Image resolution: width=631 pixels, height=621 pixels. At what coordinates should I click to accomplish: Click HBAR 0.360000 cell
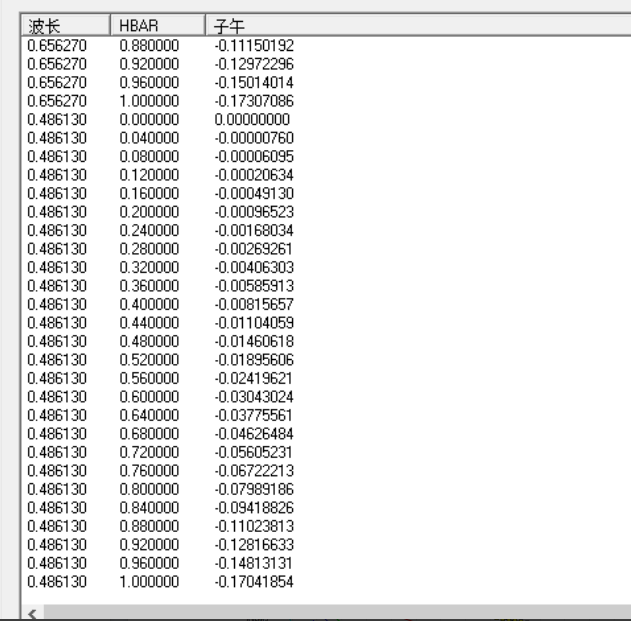pyautogui.click(x=149, y=286)
